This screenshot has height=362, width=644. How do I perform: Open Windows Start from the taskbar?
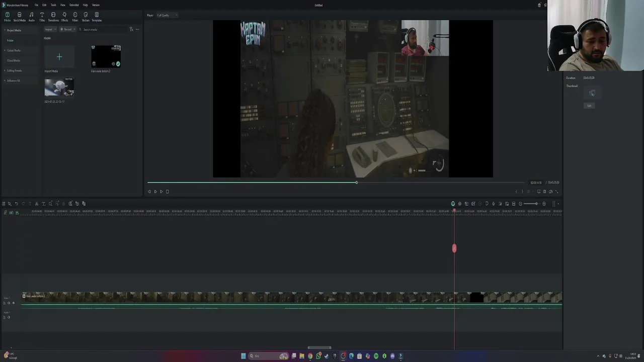click(243, 356)
